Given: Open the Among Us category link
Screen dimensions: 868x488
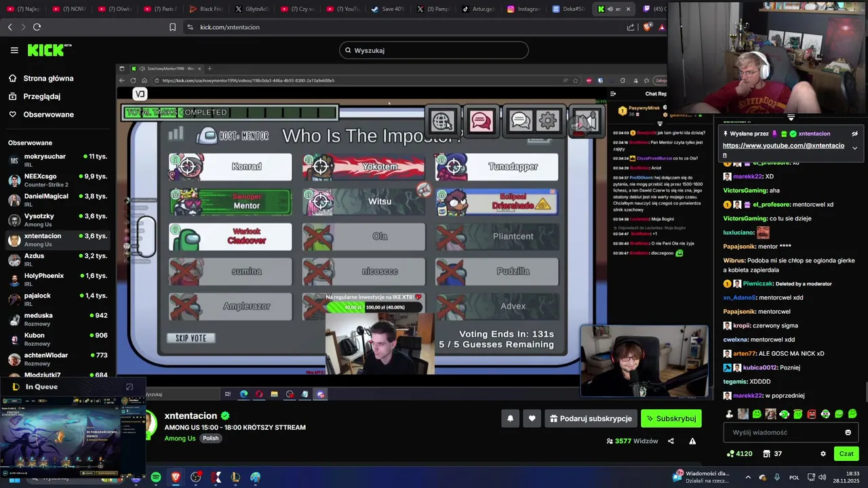Looking at the screenshot, I should point(180,439).
